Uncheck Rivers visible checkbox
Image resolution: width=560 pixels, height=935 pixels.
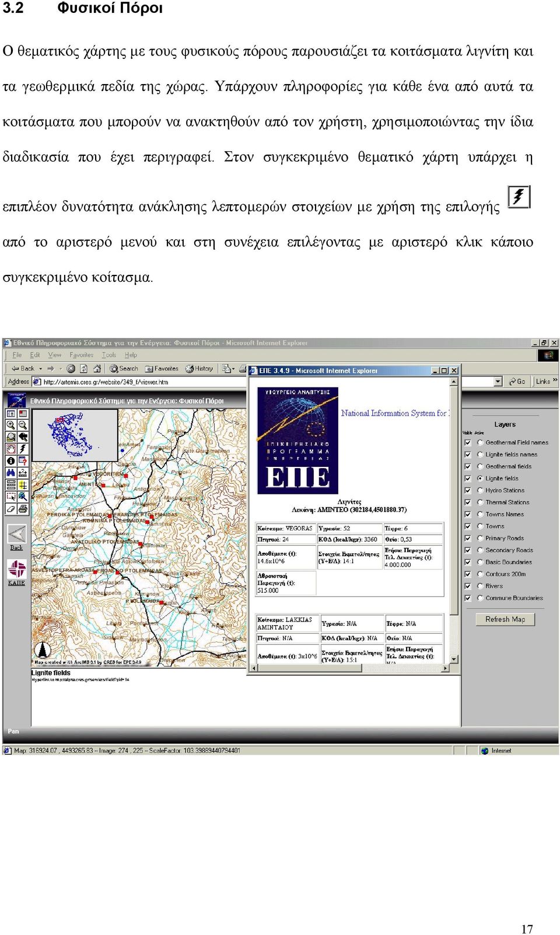coord(468,586)
